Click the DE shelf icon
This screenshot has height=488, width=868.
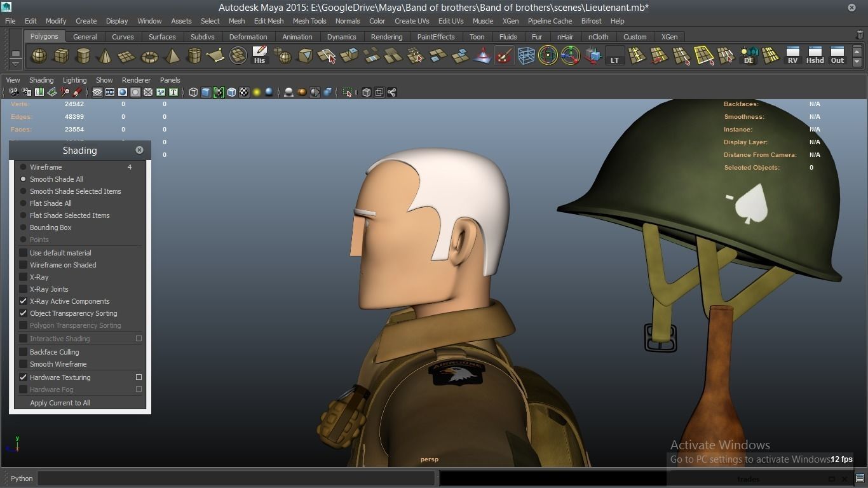click(x=749, y=56)
